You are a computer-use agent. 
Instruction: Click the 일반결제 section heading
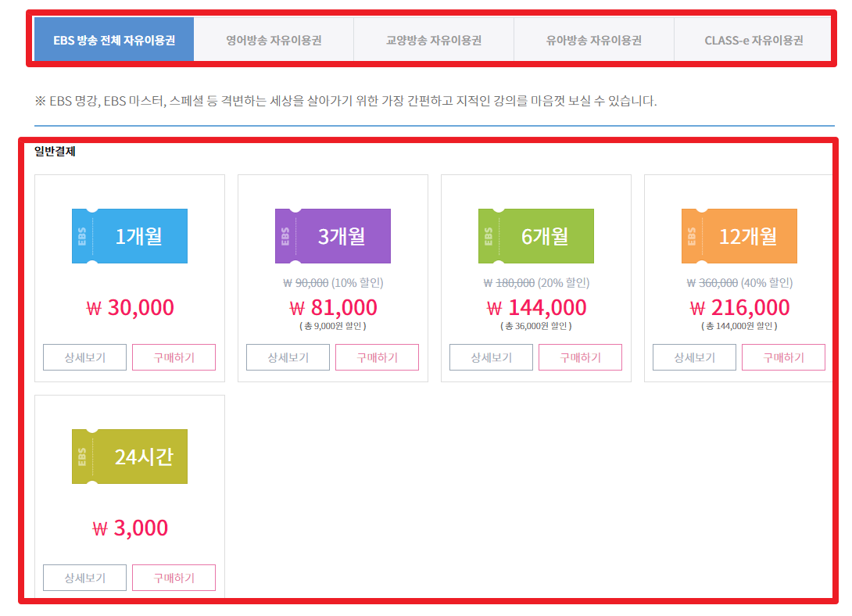pos(55,152)
